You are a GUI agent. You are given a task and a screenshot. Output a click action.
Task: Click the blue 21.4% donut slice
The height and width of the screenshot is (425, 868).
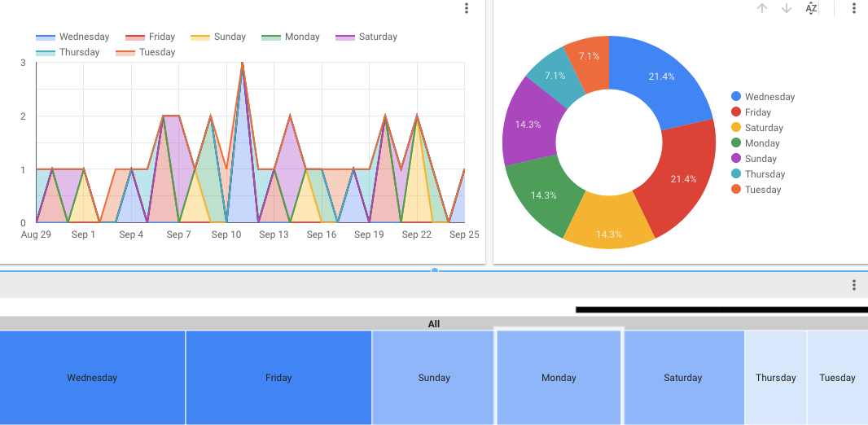tap(660, 80)
